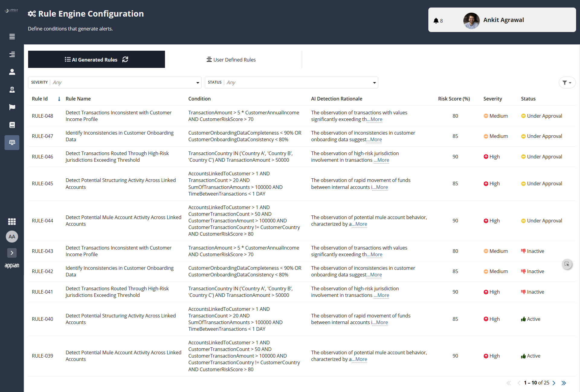Click the flag icon in sidebar

click(12, 107)
